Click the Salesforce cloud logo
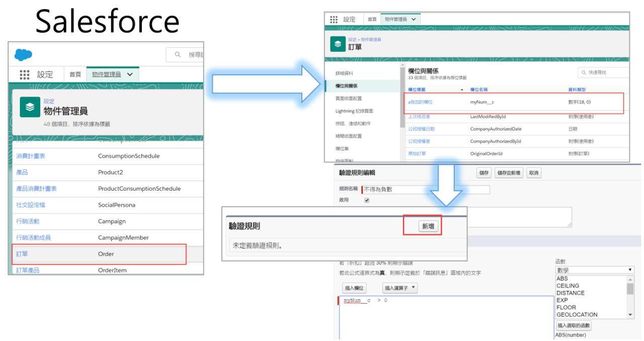This screenshot has height=341, width=644. [x=23, y=54]
